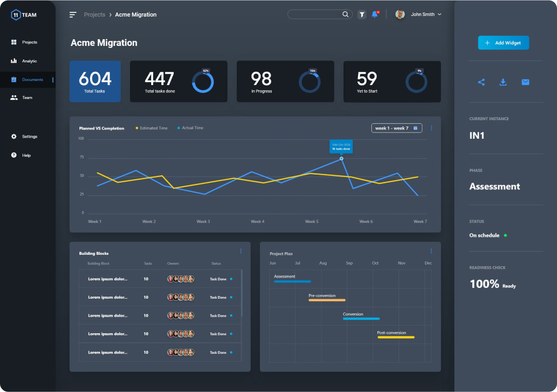Toggle the Actual Time legend series
The image size is (557, 392).
(192, 128)
